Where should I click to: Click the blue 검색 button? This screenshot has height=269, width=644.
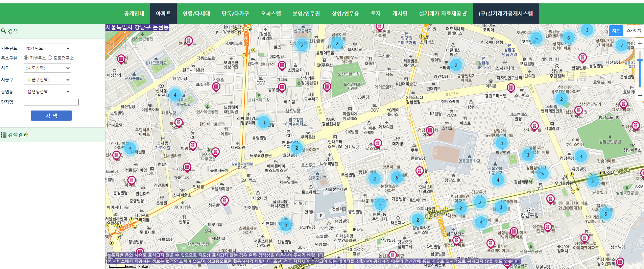pyautogui.click(x=51, y=116)
